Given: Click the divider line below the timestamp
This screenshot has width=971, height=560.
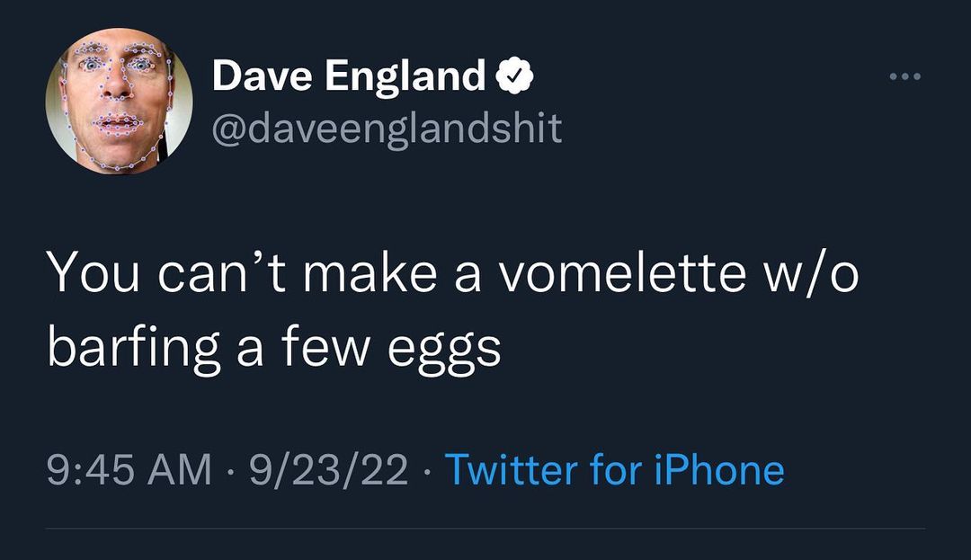Looking at the screenshot, I should coord(485,529).
